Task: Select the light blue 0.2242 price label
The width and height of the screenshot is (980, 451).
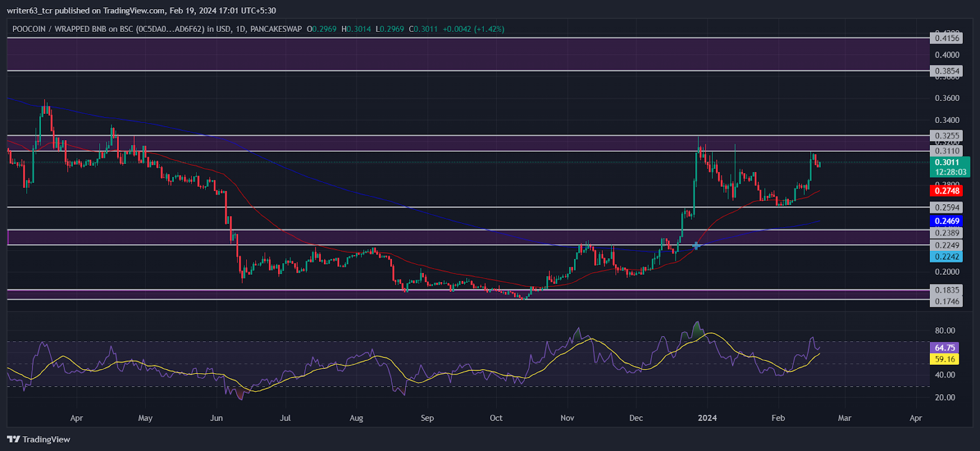Action: coord(947,257)
